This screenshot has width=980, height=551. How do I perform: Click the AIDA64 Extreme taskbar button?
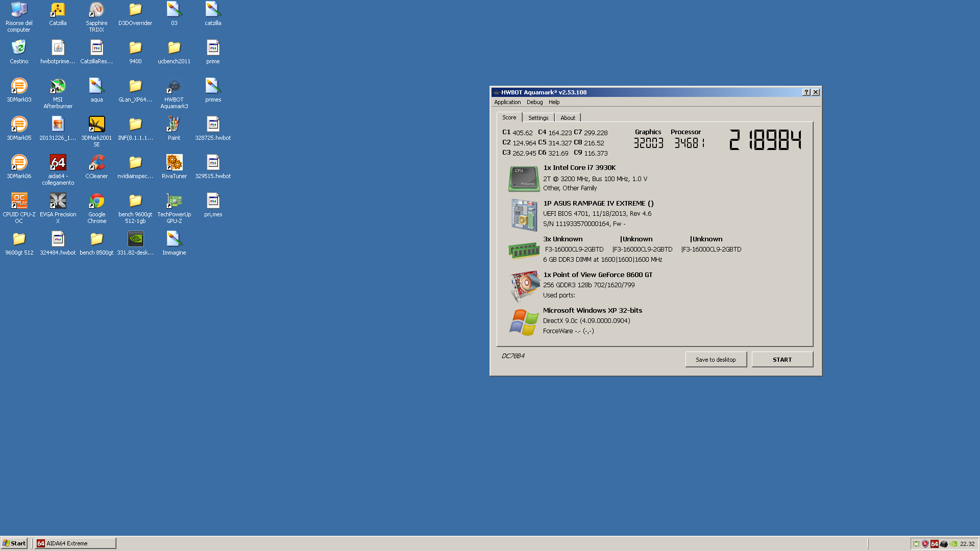tap(76, 543)
